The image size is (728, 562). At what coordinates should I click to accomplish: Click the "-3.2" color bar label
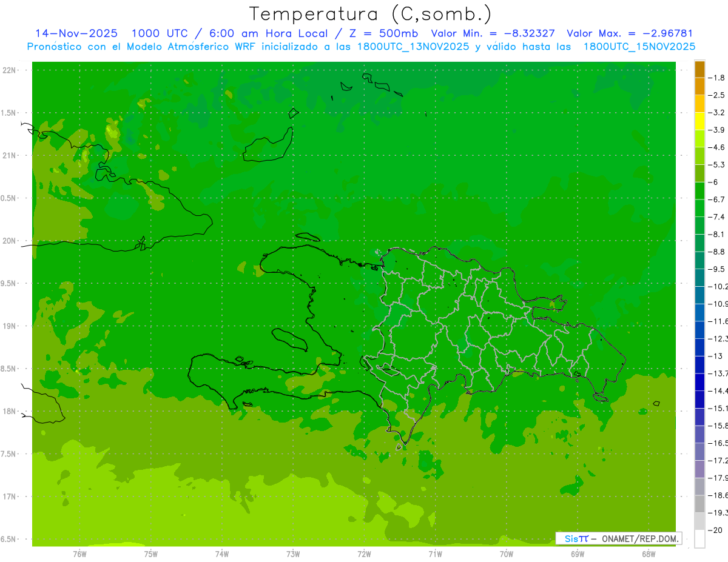pyautogui.click(x=717, y=113)
